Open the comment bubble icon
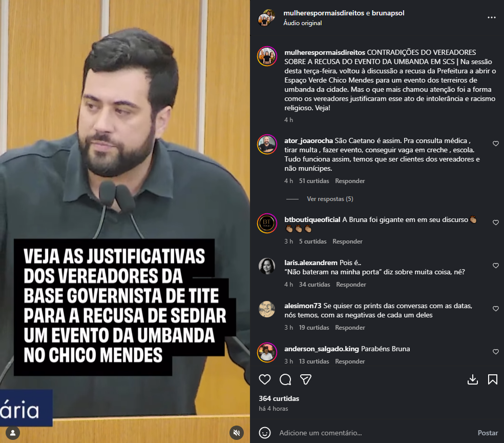Screen dimensions: 504x443 (285, 379)
